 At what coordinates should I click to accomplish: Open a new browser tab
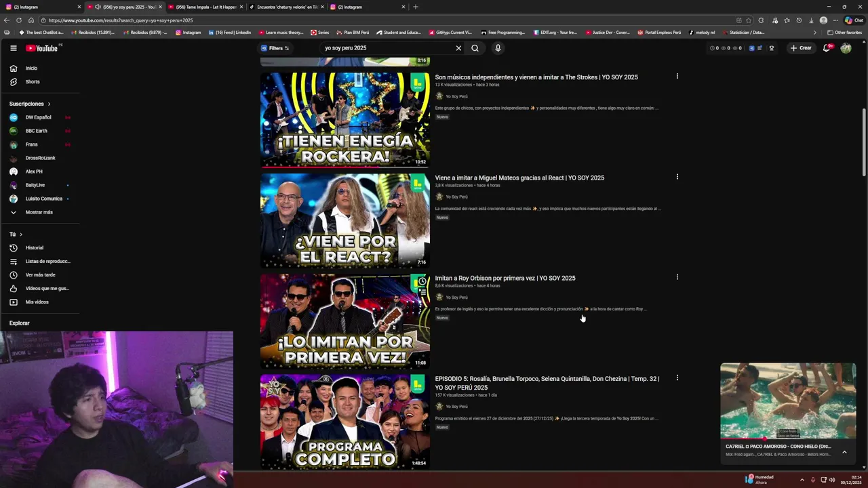point(416,7)
